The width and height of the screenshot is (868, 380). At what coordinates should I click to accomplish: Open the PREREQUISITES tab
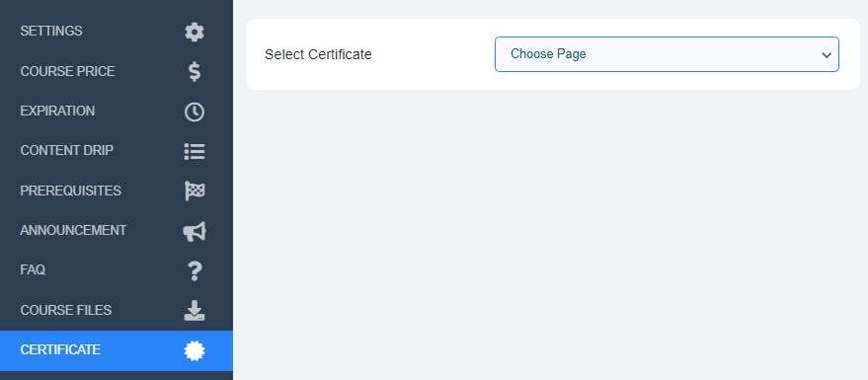point(117,191)
